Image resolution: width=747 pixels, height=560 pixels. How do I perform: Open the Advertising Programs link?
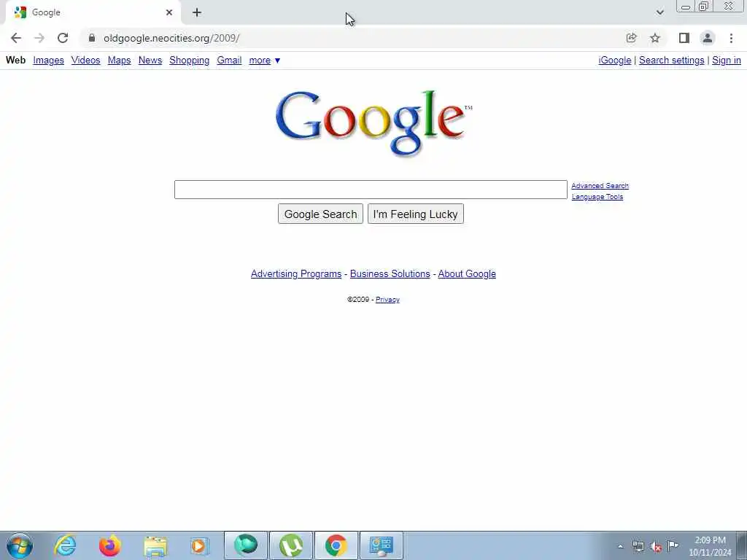296,274
